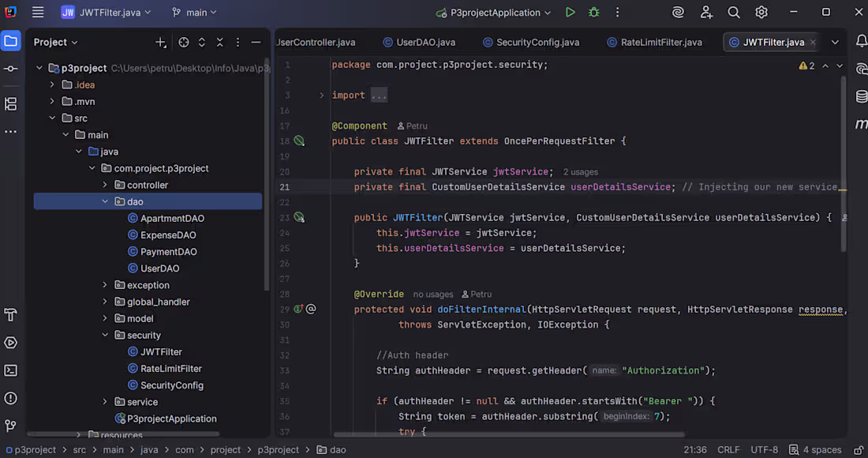
Task: Click UTF-8 encoding in status bar
Action: click(x=764, y=449)
